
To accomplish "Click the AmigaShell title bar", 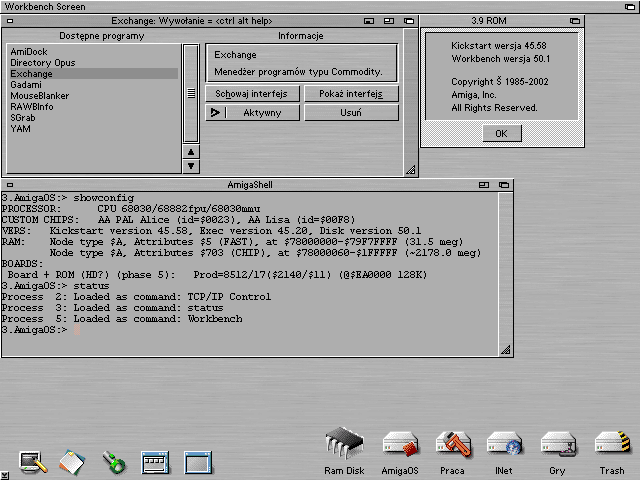I will 250,185.
